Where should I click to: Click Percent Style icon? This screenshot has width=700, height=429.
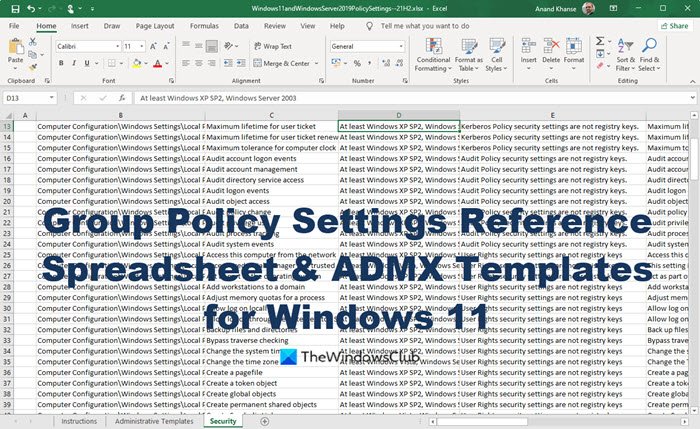click(x=357, y=63)
